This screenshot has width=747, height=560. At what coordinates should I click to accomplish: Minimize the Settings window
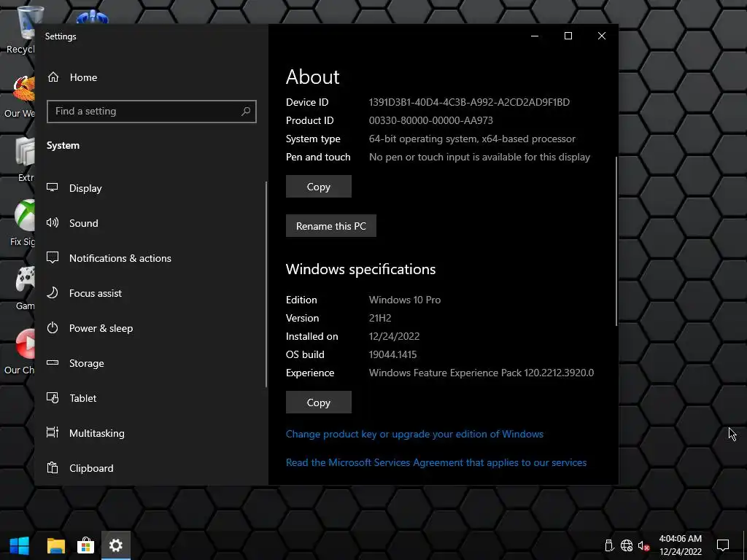[x=535, y=36]
